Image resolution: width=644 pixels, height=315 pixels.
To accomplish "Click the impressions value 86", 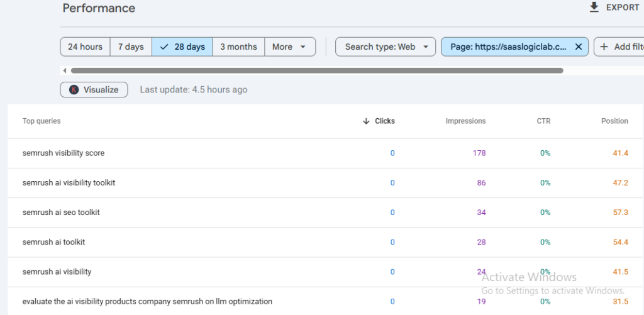I will tap(481, 183).
